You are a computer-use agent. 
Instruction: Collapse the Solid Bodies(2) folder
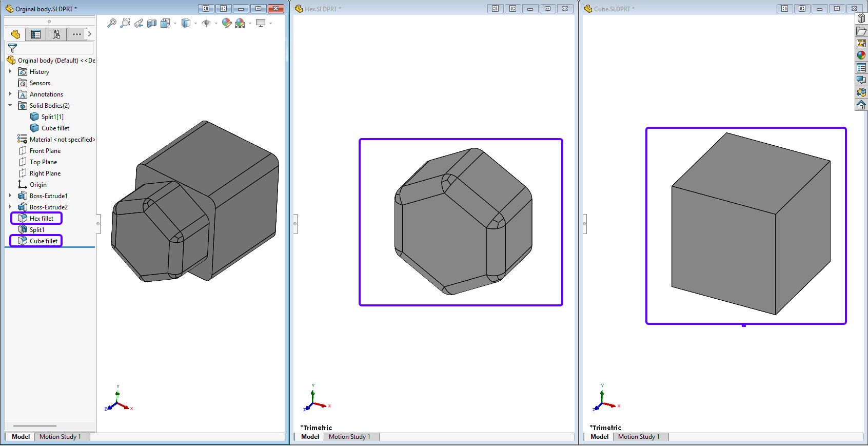click(x=10, y=105)
